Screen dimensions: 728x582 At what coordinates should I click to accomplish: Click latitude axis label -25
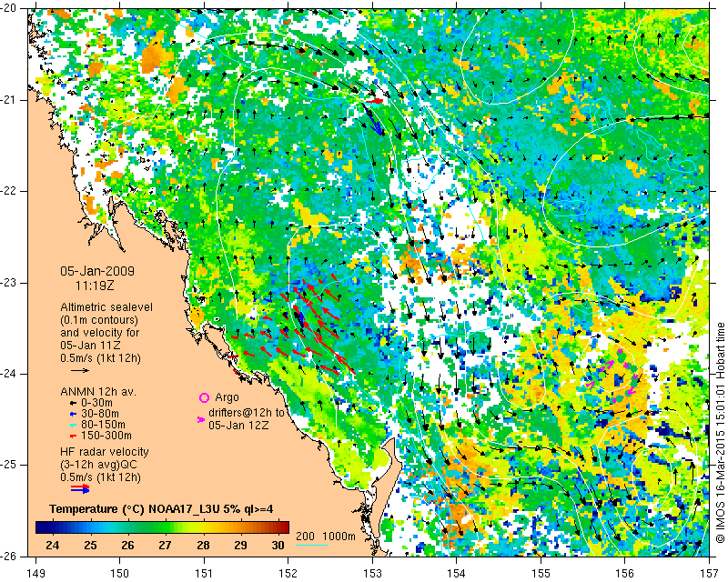tap(10, 465)
